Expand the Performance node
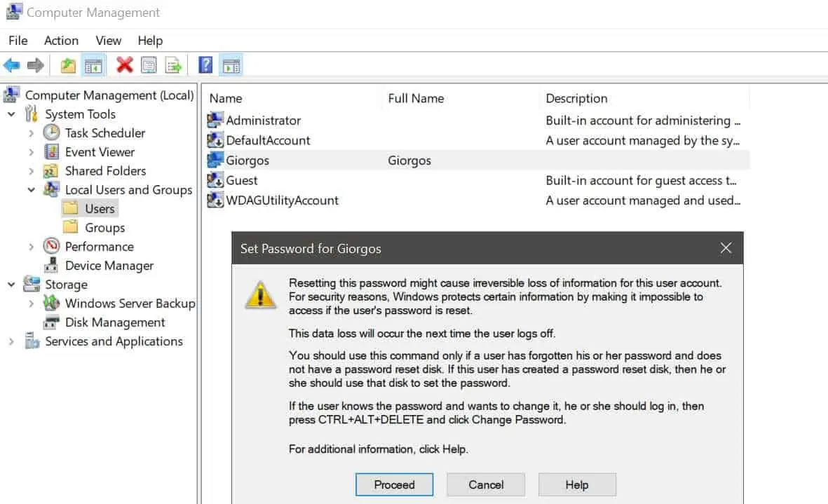Screen dimensions: 828x504 (x=31, y=247)
